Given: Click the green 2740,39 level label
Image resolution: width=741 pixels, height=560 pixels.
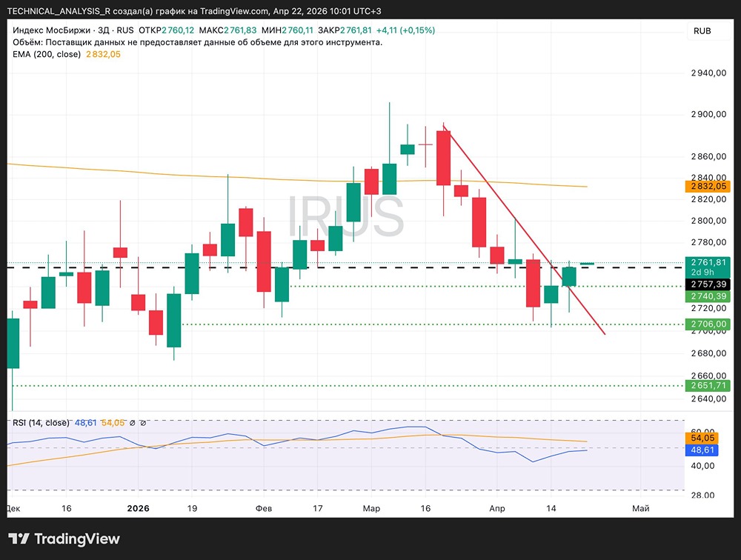Looking at the screenshot, I should [x=708, y=296].
